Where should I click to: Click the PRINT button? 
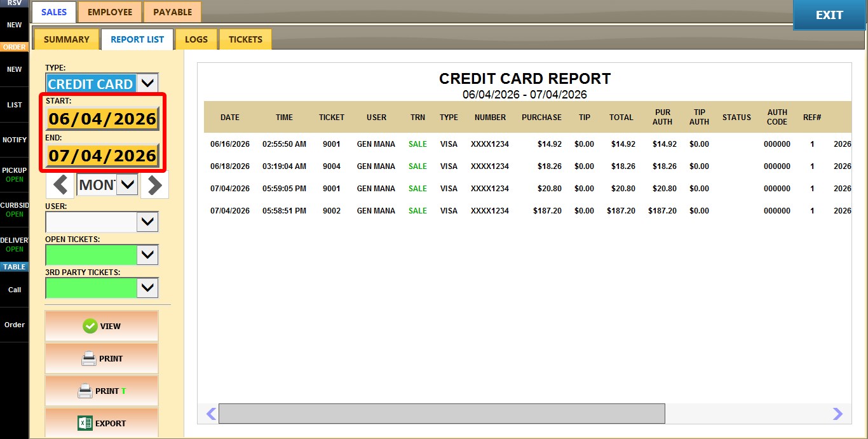point(102,358)
